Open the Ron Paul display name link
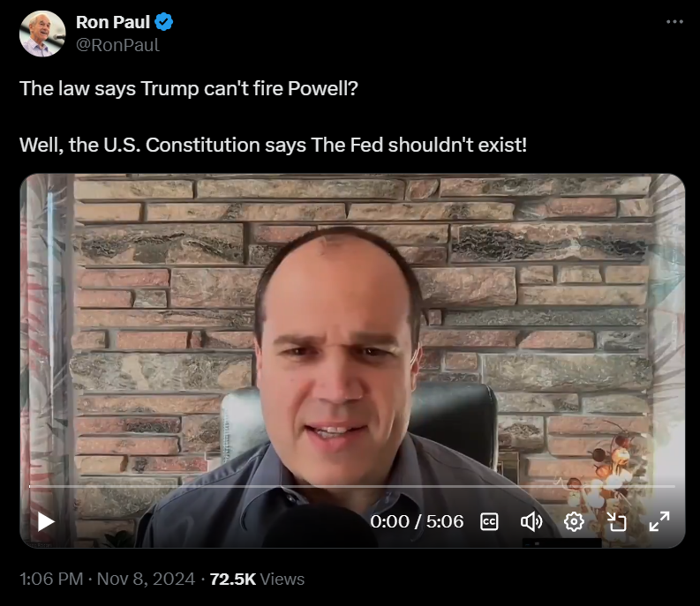Screen dimensions: 700x606 click(112, 22)
